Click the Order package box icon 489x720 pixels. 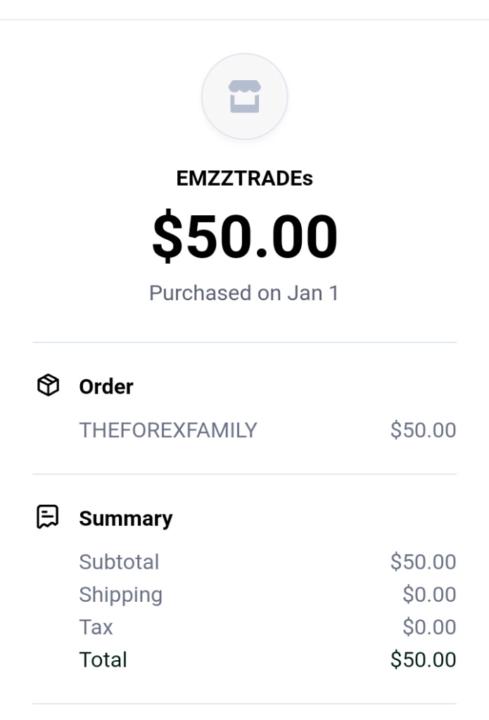pos(48,385)
